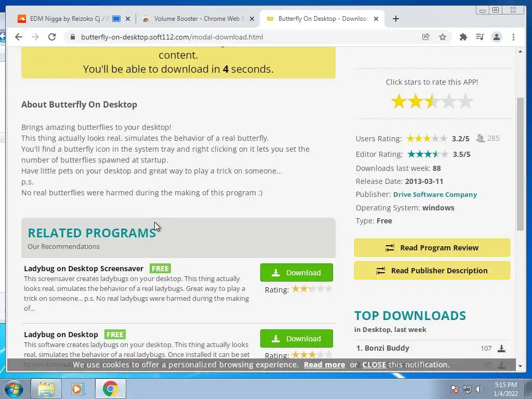Open the Chrome profile avatar

[496, 37]
